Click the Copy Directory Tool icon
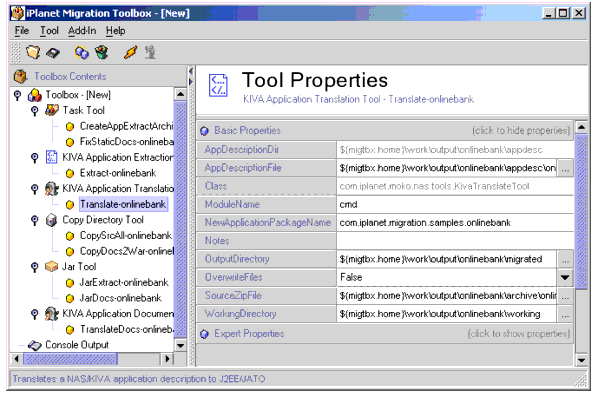This screenshot has height=395, width=601. pos(51,220)
